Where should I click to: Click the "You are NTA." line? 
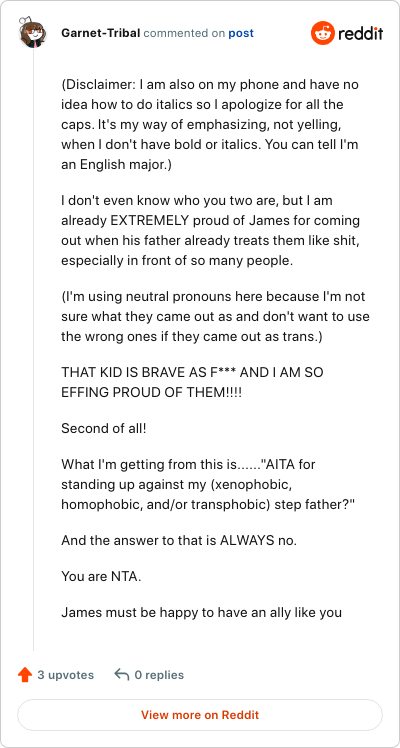(x=101, y=576)
